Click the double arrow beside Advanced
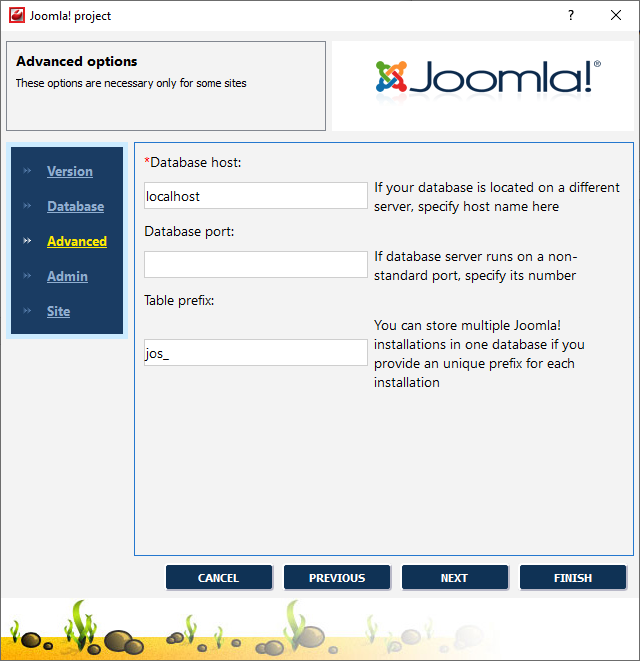The image size is (640, 661). tap(27, 241)
